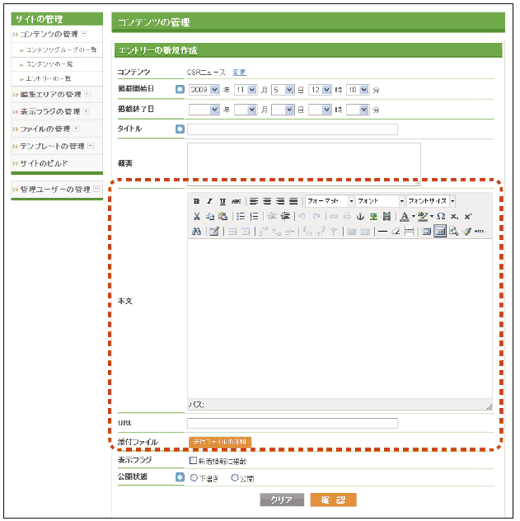Cut selection with scissors icon
Image resolution: width=520 pixels, height=521 pixels.
197,216
